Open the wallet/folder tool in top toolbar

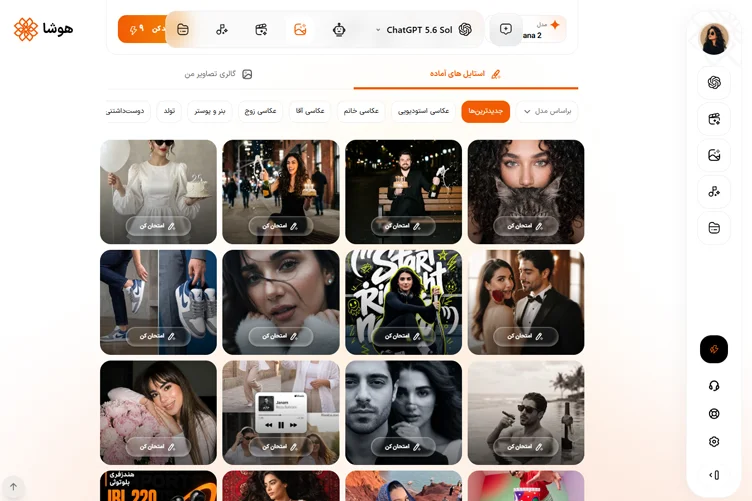[x=183, y=30]
